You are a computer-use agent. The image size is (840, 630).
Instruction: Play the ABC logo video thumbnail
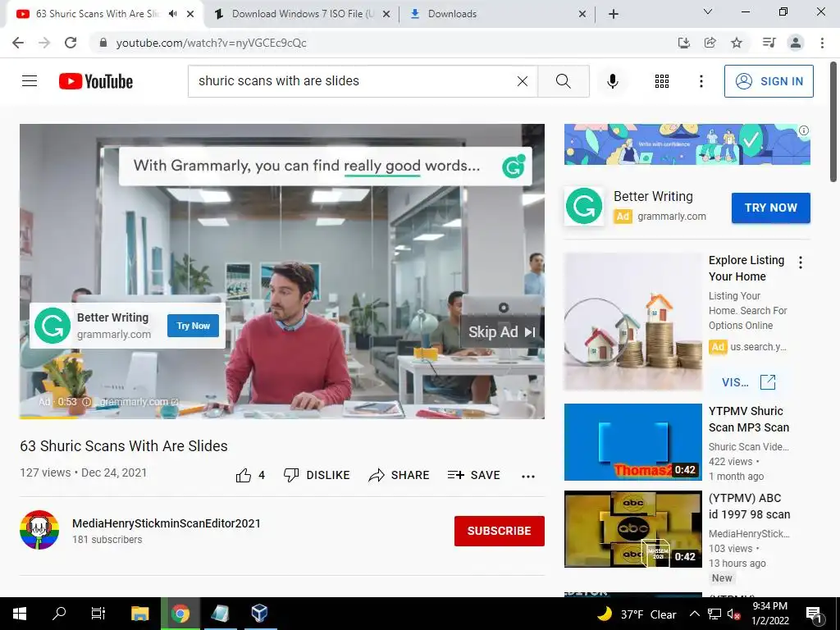point(632,529)
